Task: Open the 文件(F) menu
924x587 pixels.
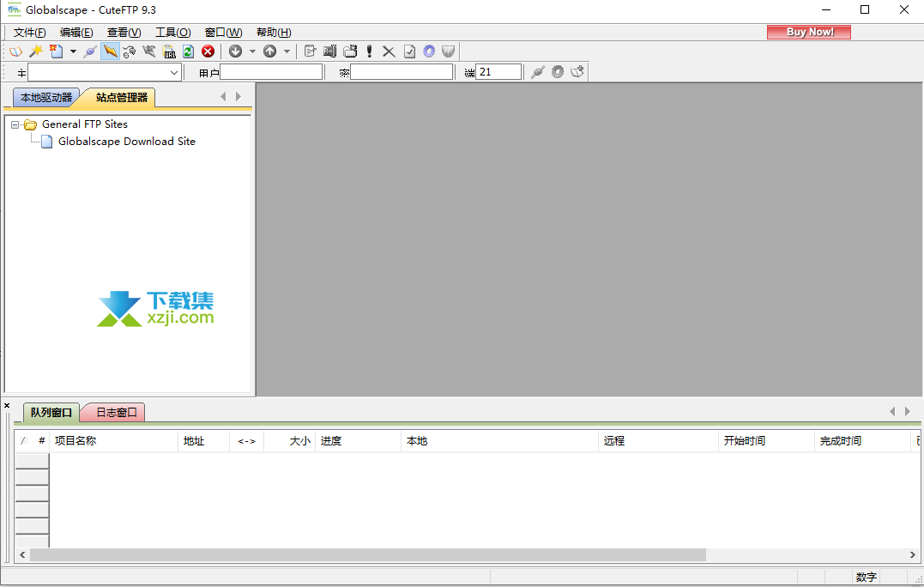Action: pyautogui.click(x=29, y=33)
